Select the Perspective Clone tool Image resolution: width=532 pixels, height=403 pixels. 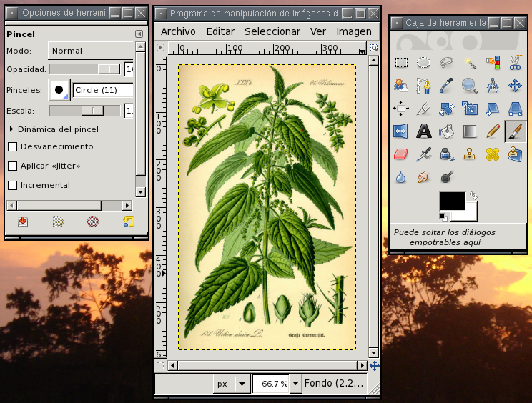(515, 154)
